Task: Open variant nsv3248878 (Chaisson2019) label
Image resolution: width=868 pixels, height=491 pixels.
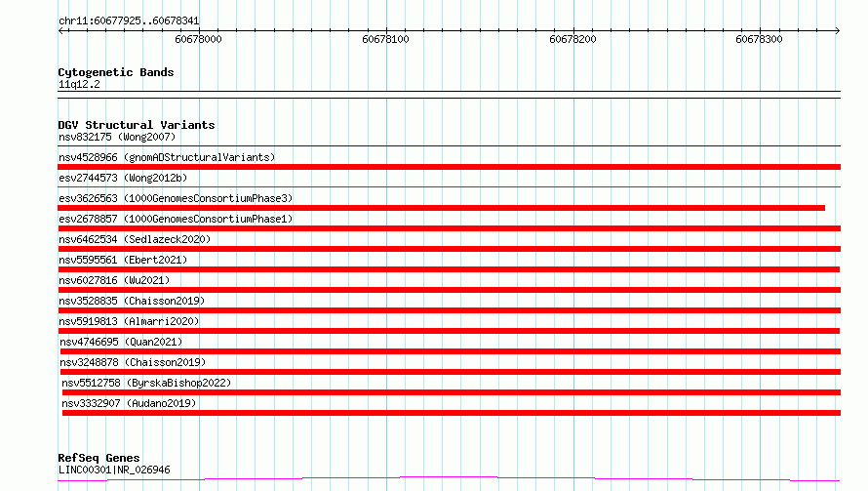Action: [133, 362]
